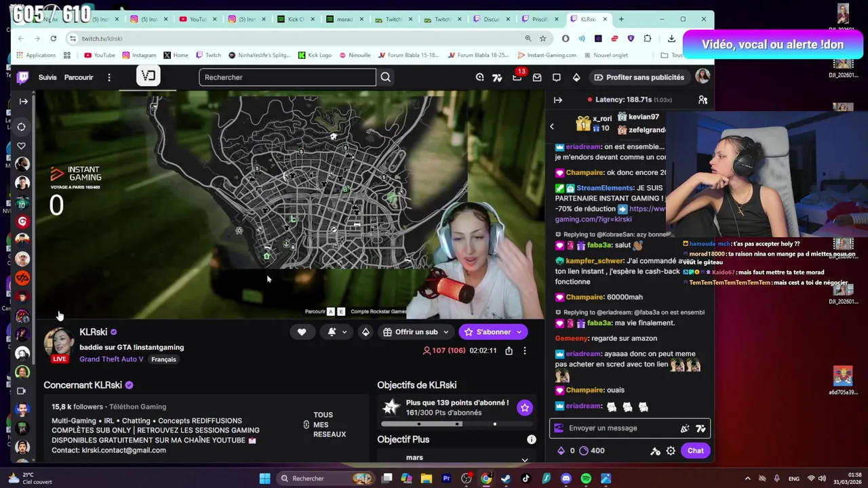
Task: Open moderator sword icon in chat
Action: point(655,451)
